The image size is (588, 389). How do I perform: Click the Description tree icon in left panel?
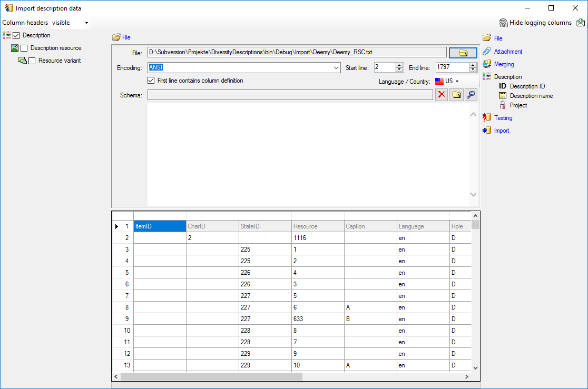(6, 35)
